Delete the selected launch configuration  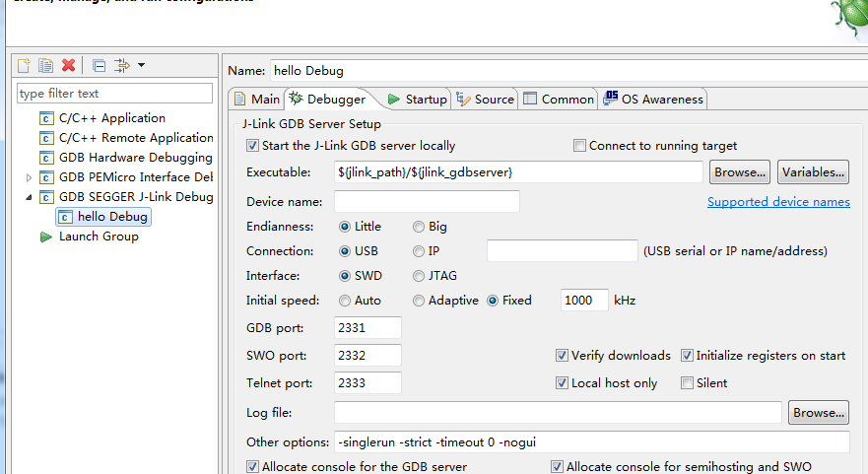point(68,65)
